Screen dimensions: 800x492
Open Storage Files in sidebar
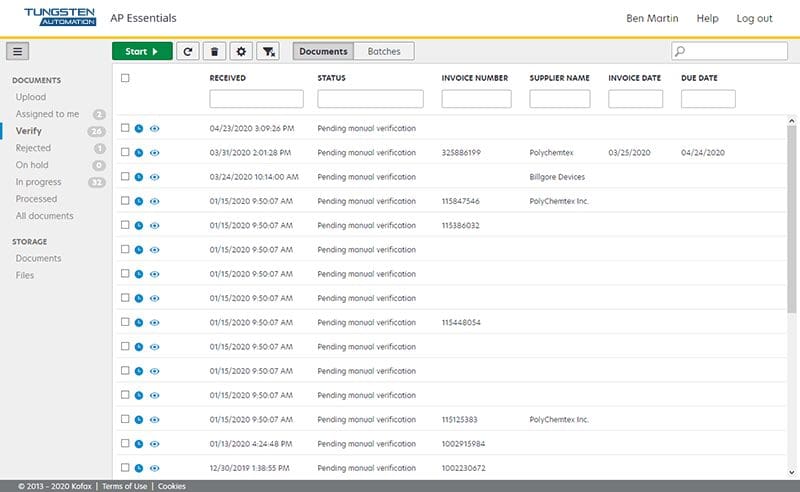(x=24, y=275)
